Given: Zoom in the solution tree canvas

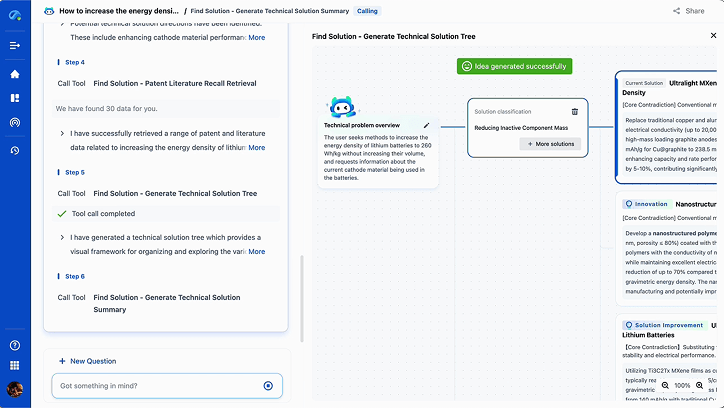Looking at the screenshot, I should tap(699, 385).
